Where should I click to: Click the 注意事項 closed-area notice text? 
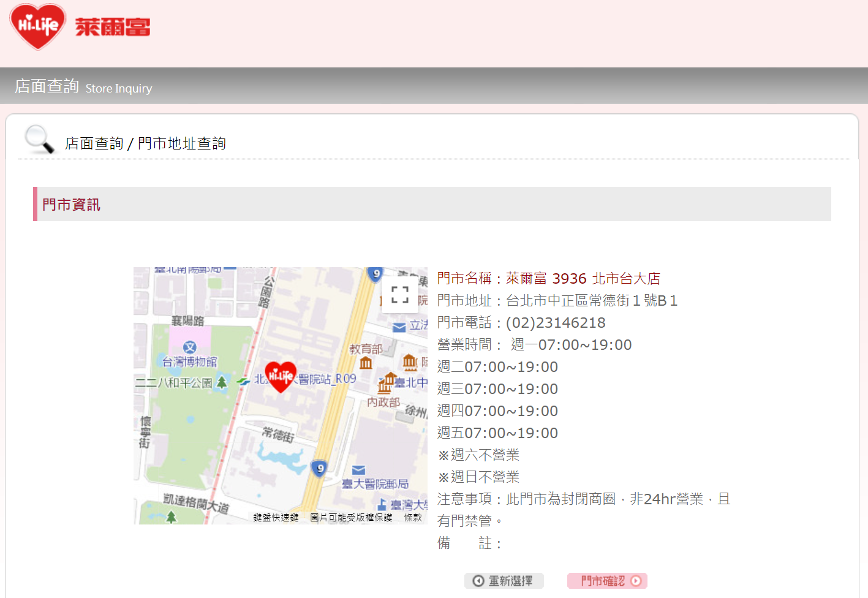(x=584, y=510)
